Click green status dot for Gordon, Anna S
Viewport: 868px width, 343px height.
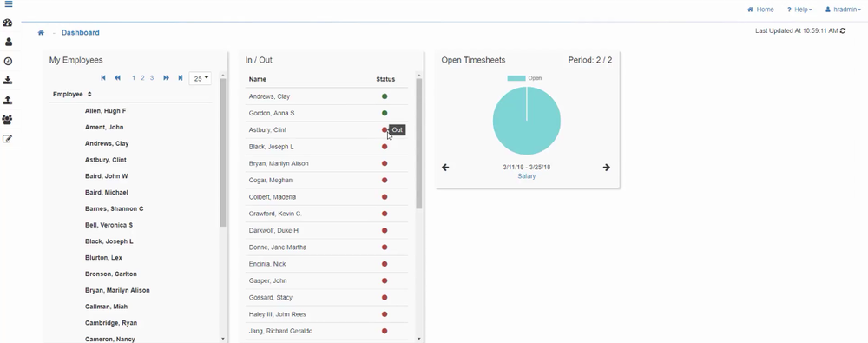pos(385,113)
